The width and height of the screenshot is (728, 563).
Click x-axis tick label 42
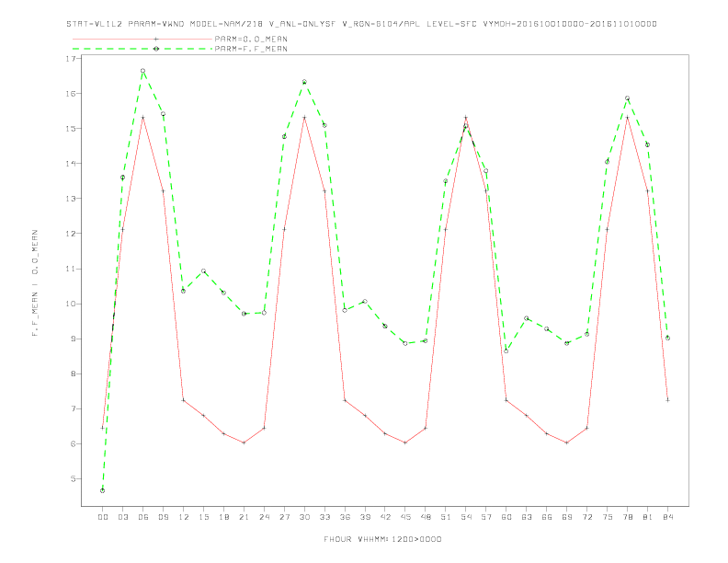[385, 517]
